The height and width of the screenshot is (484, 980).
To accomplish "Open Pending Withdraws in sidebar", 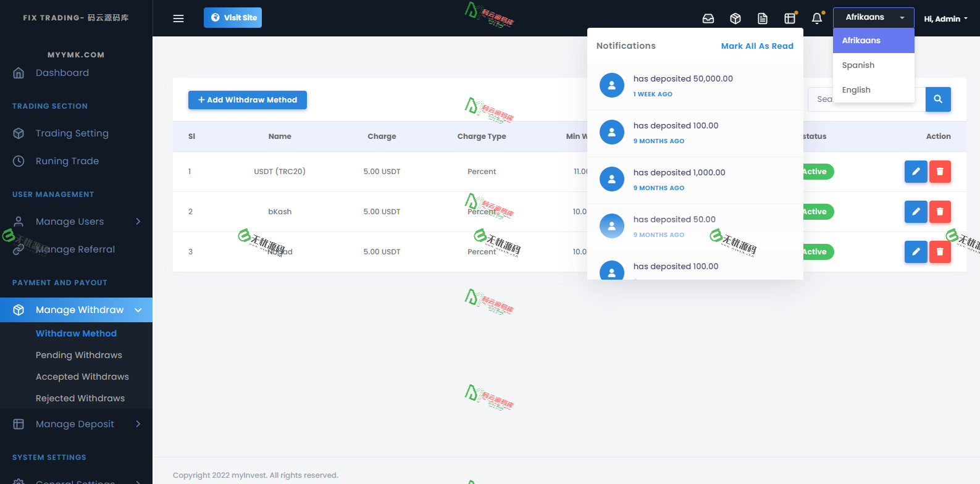I will click(x=79, y=355).
